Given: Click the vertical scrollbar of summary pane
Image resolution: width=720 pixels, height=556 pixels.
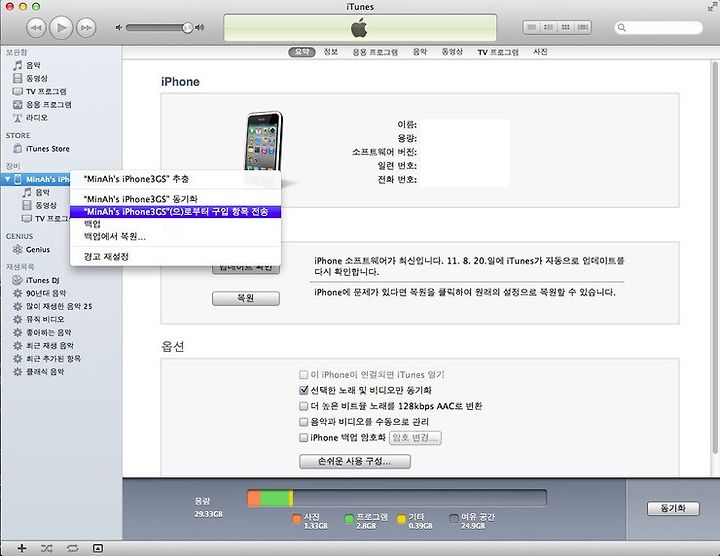Looking at the screenshot, I should (714, 257).
